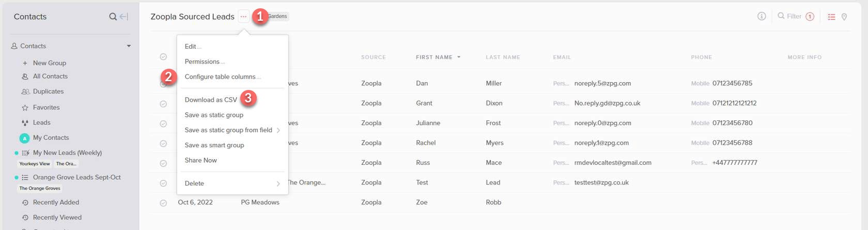Click the info circle icon in the header
868x230 pixels.
[x=762, y=16]
